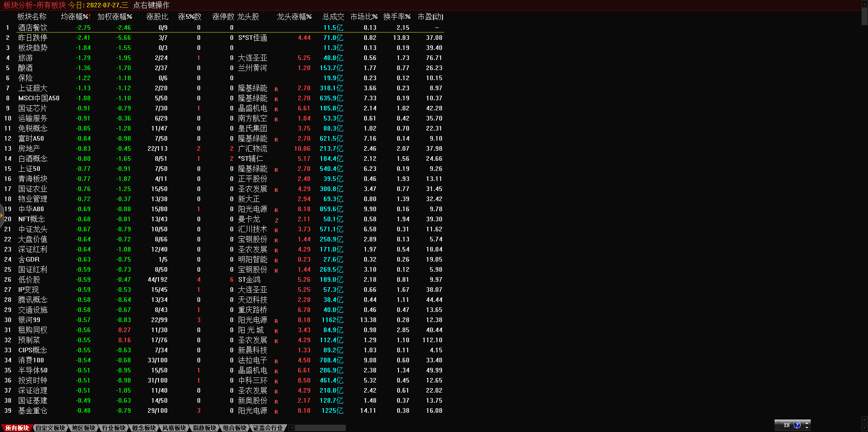Viewport: 868px width, 432px height.
Task: Click the blue help question mark icon
Action: pyautogui.click(x=797, y=425)
